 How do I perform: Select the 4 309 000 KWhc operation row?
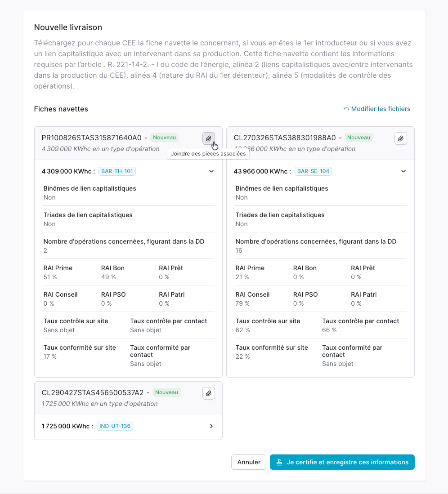pyautogui.click(x=128, y=171)
